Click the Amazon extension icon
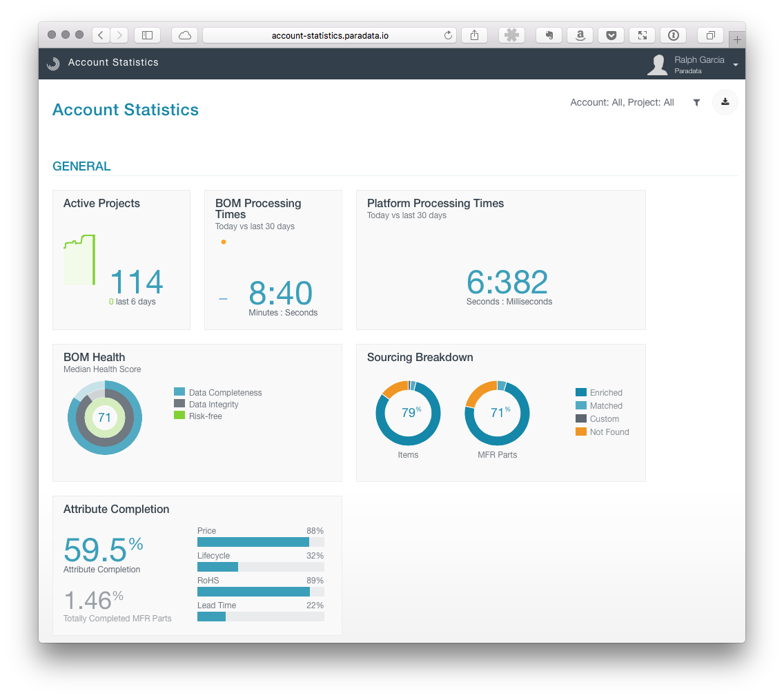Viewport: 784px width, 698px height. 580,35
